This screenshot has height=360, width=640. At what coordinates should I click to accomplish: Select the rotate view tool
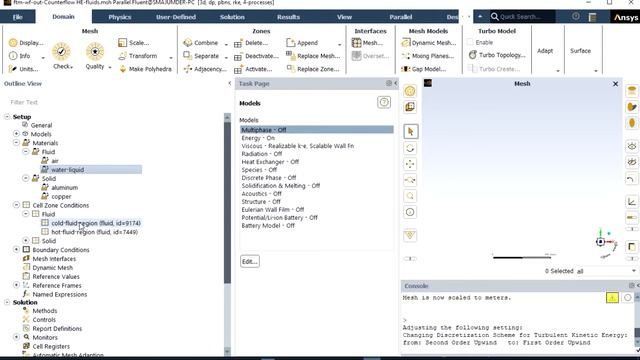click(410, 148)
